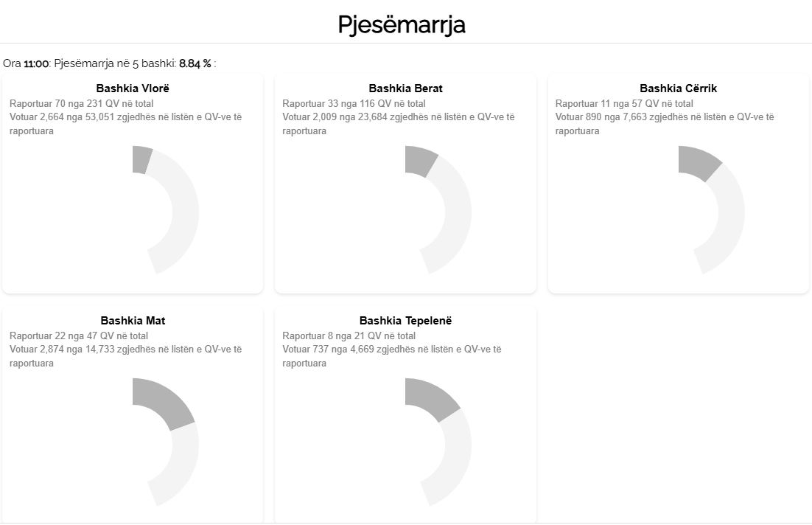Click dark gray slice of Cërrik donut chart
Image resolution: width=812 pixels, height=525 pixels.
698,163
